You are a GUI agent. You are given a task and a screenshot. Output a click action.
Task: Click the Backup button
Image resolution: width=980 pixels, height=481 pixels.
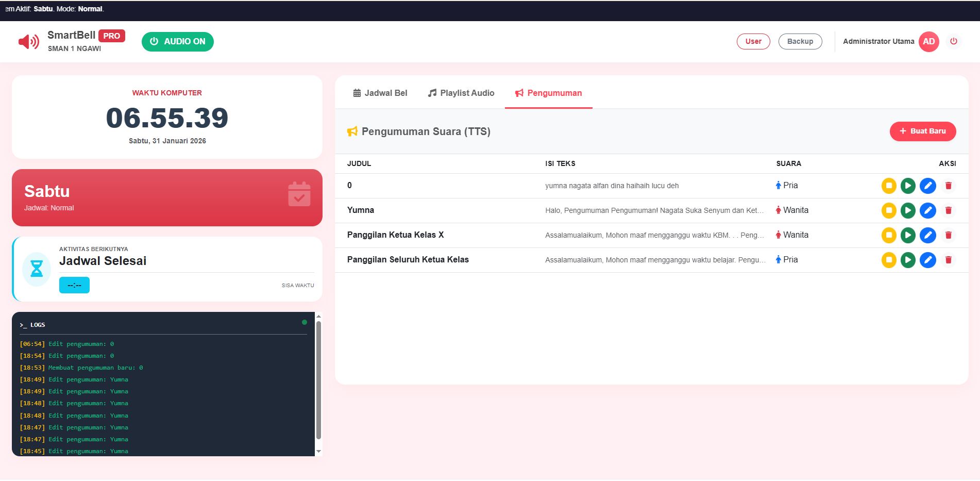pos(800,41)
